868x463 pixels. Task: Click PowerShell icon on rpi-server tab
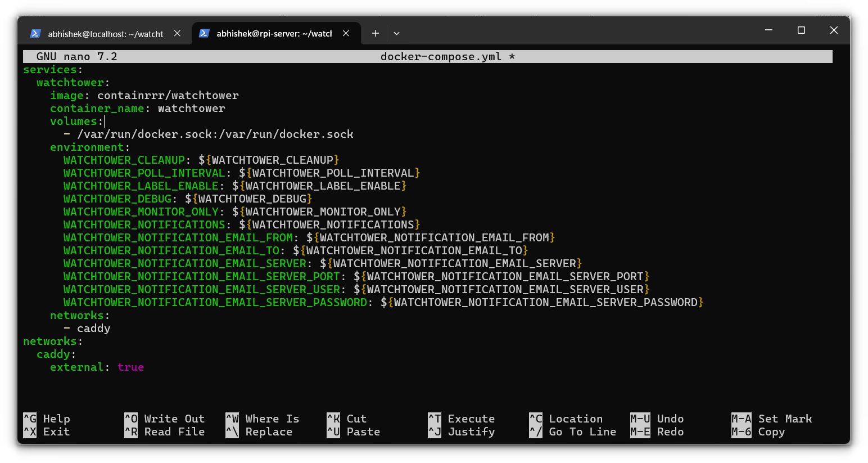pos(204,34)
